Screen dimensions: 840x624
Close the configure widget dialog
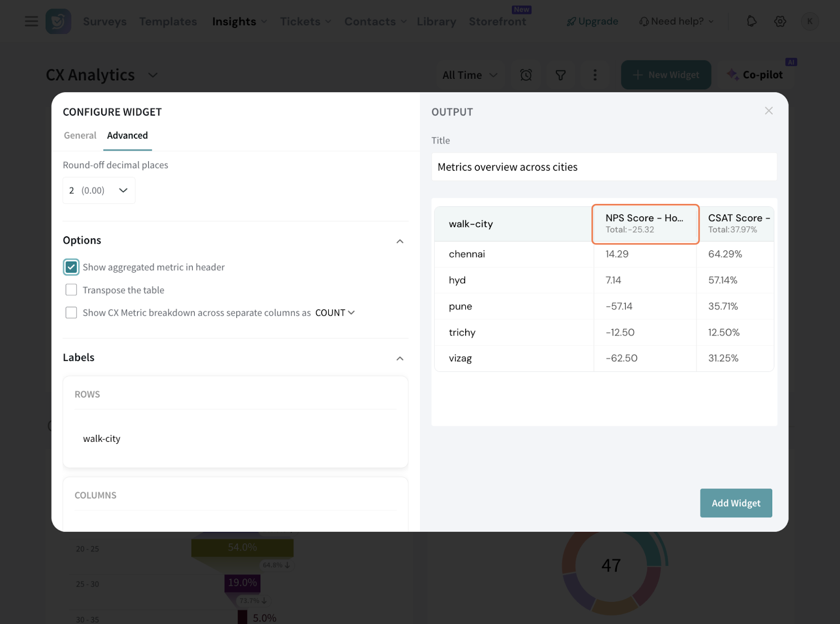coord(769,111)
